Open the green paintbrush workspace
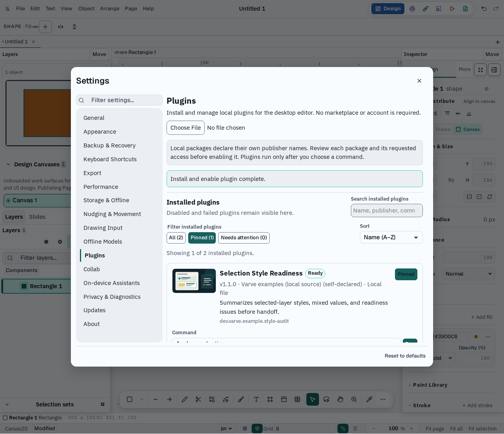 (426, 9)
